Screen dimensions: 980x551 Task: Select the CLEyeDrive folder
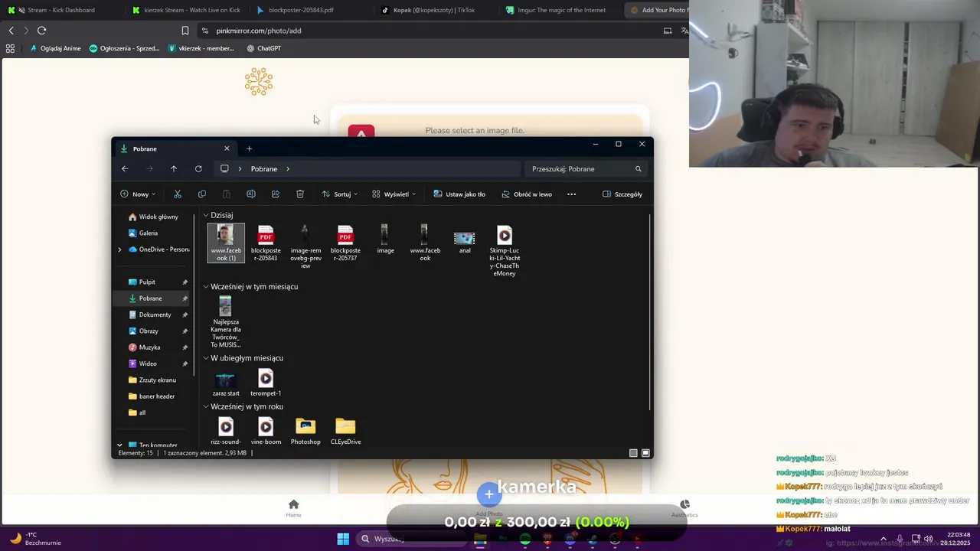tap(345, 432)
